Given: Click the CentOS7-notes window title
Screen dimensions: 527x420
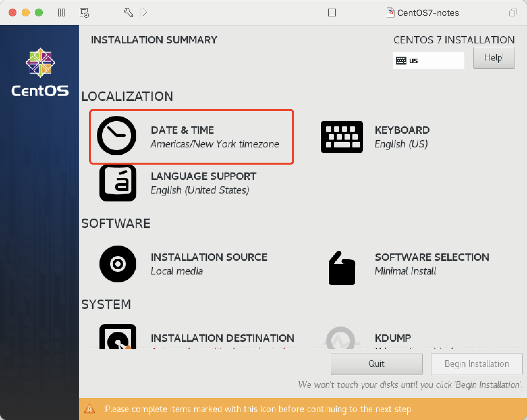Looking at the screenshot, I should [428, 13].
